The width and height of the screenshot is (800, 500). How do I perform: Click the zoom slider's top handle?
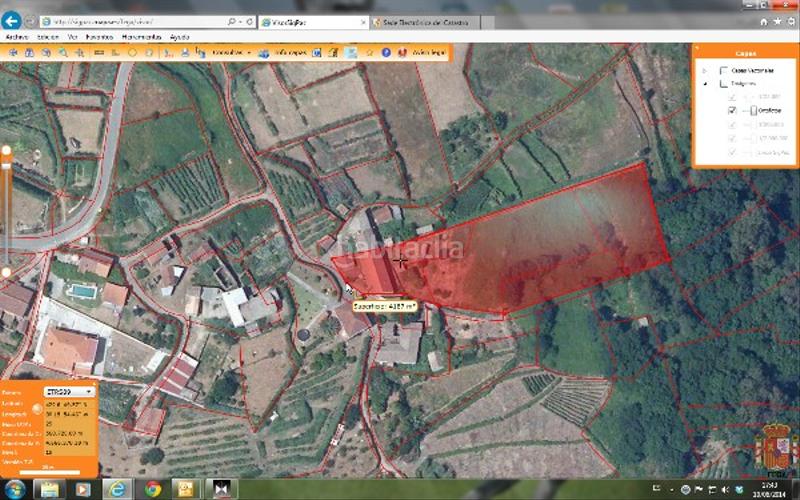[x=6, y=150]
